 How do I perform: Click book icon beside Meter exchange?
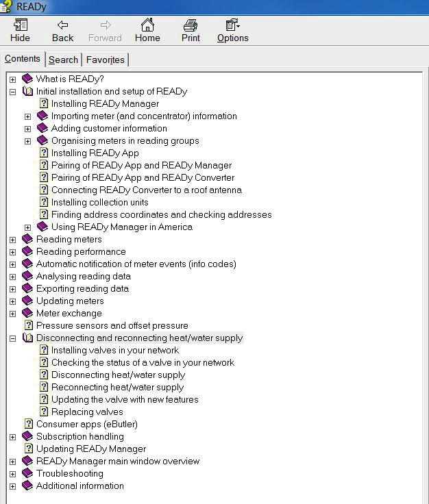pos(27,313)
